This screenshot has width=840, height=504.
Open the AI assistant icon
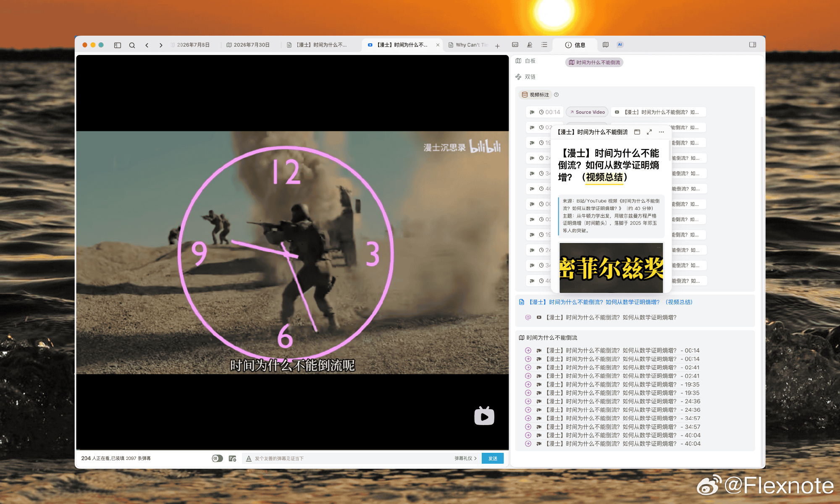pyautogui.click(x=620, y=44)
